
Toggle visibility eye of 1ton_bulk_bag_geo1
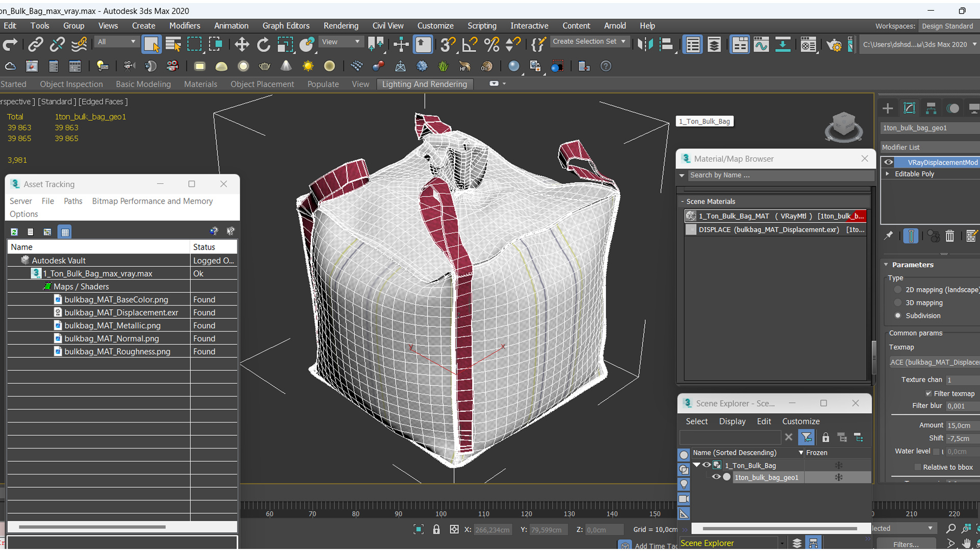pyautogui.click(x=716, y=477)
